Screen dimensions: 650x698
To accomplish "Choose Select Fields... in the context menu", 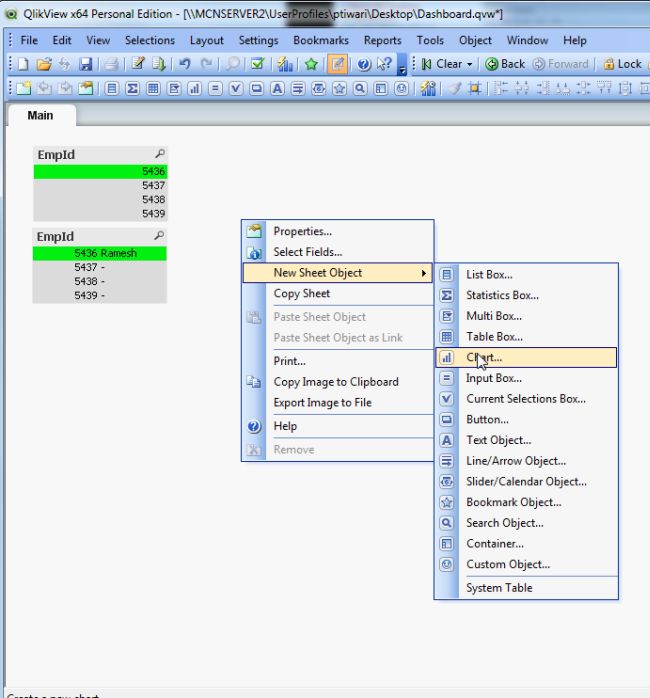I will 338,252.
